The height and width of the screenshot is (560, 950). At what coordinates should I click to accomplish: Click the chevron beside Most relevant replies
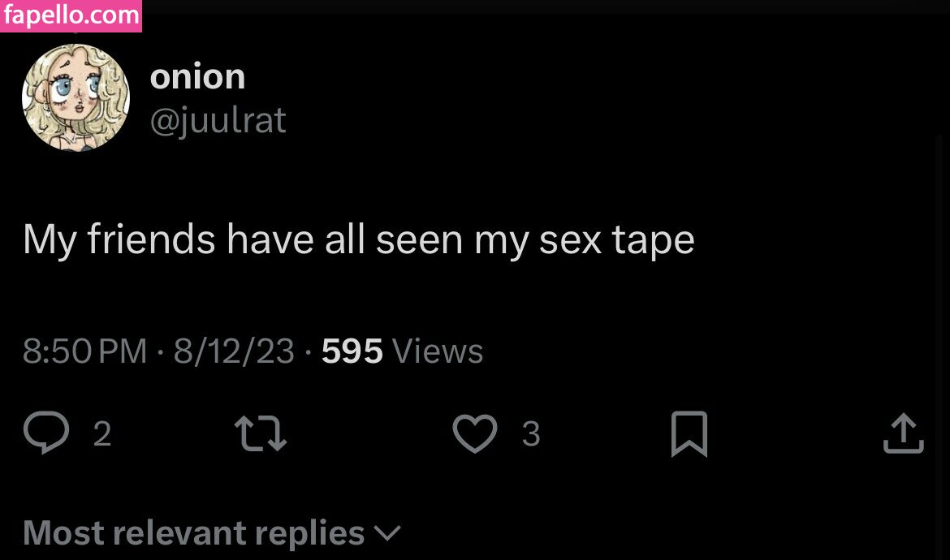387,533
